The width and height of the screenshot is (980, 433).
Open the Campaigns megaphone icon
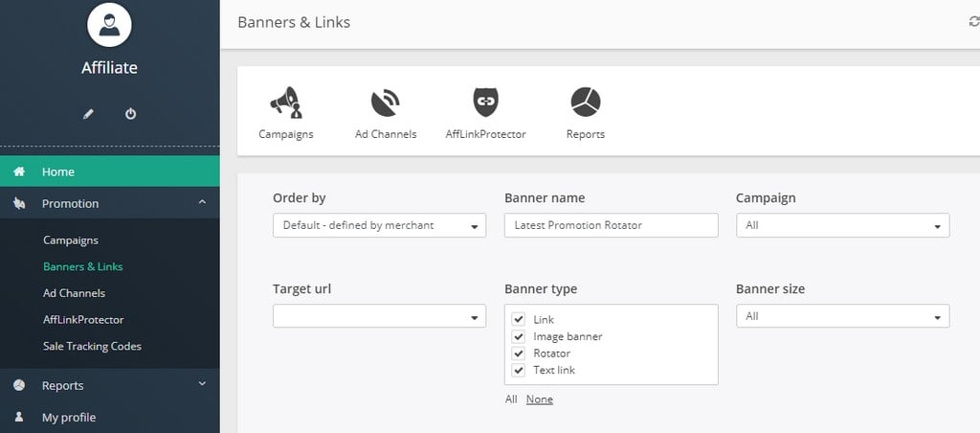pos(285,102)
